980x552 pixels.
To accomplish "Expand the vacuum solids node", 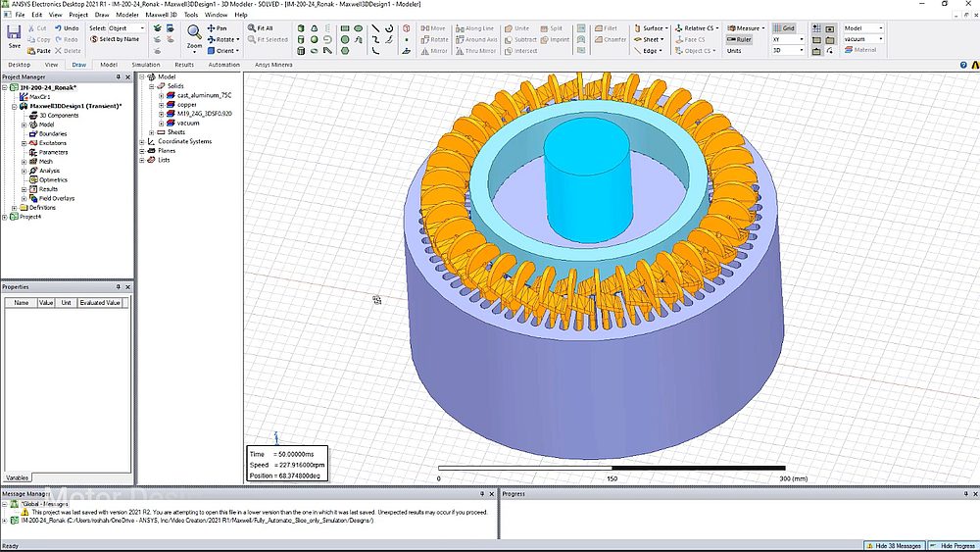I will [162, 124].
